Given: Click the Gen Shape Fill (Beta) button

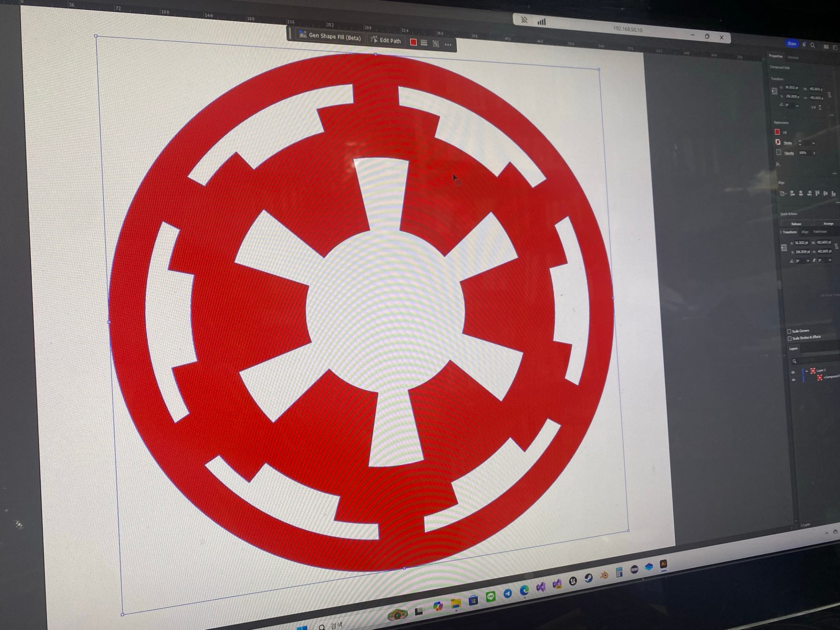Looking at the screenshot, I should pos(330,36).
